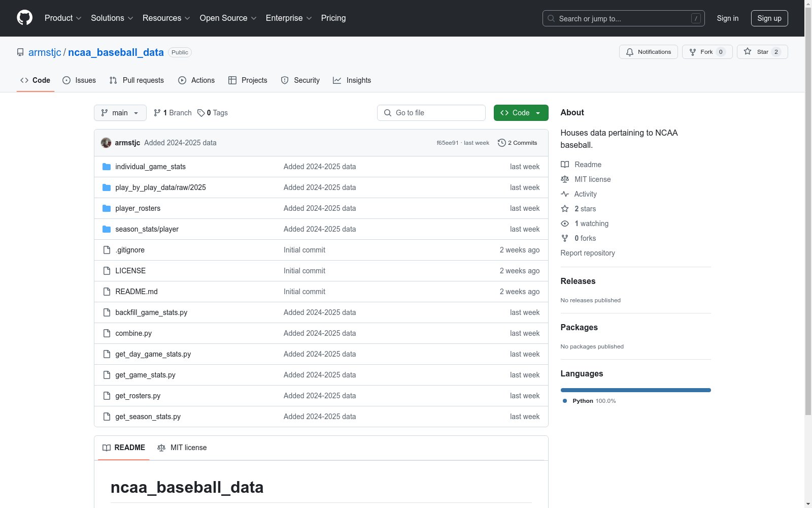View the 2 Commits history link
812x508 pixels.
point(518,143)
